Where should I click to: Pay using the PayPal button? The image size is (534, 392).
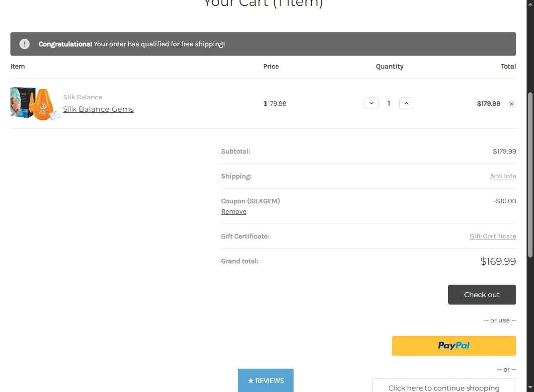point(454,346)
